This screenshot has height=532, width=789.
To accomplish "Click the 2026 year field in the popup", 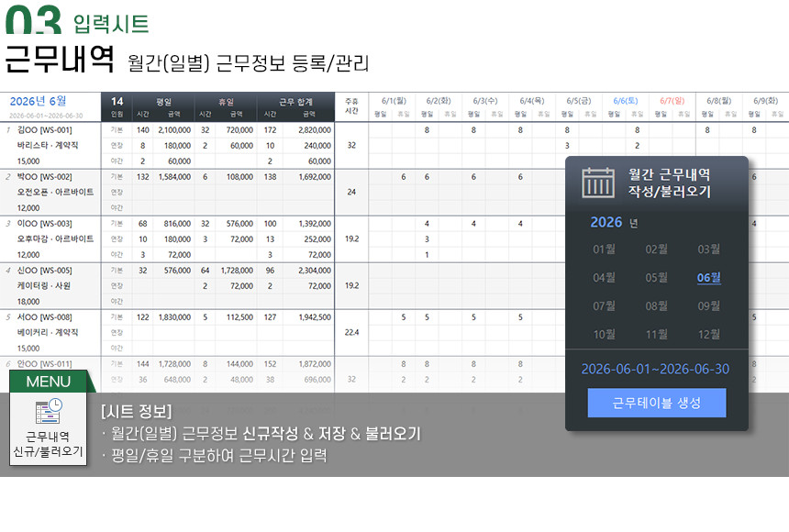I will pos(606,222).
